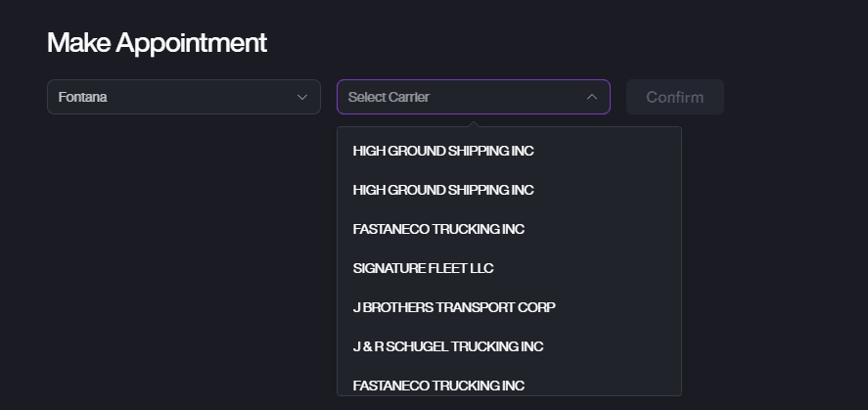Image resolution: width=868 pixels, height=410 pixels.
Task: Pick the J BROTHERS carrier row
Action: (x=454, y=307)
